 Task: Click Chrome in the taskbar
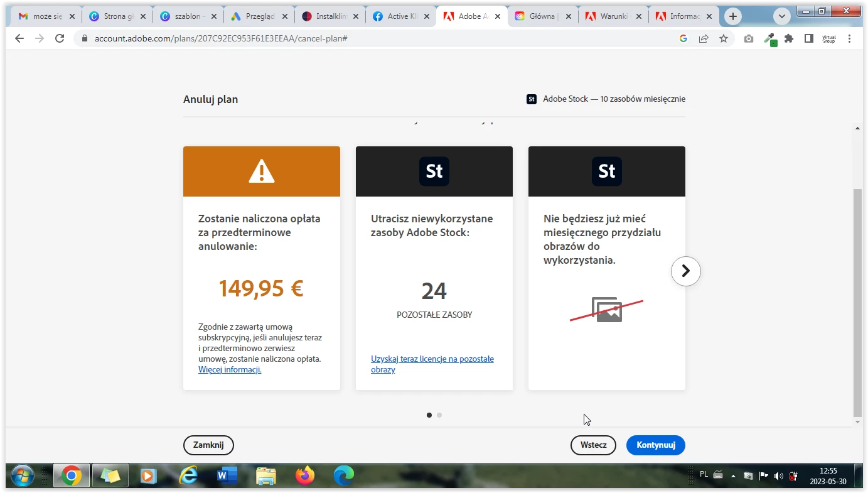coord(72,476)
